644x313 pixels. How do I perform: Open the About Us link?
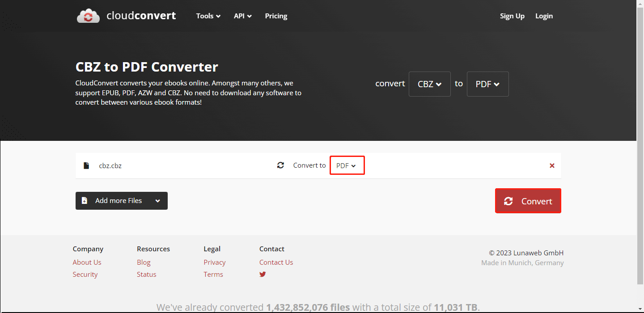pyautogui.click(x=87, y=262)
